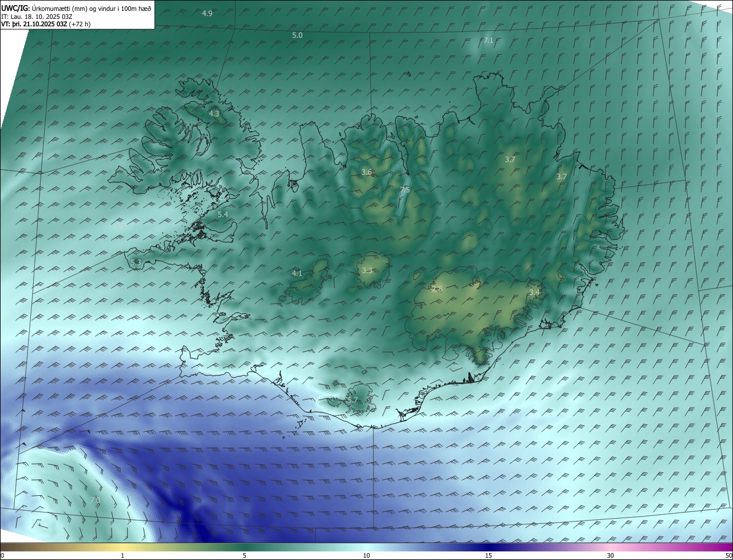The image size is (733, 560).
Task: Click the 3.4 value label on the map
Action: pos(534,293)
